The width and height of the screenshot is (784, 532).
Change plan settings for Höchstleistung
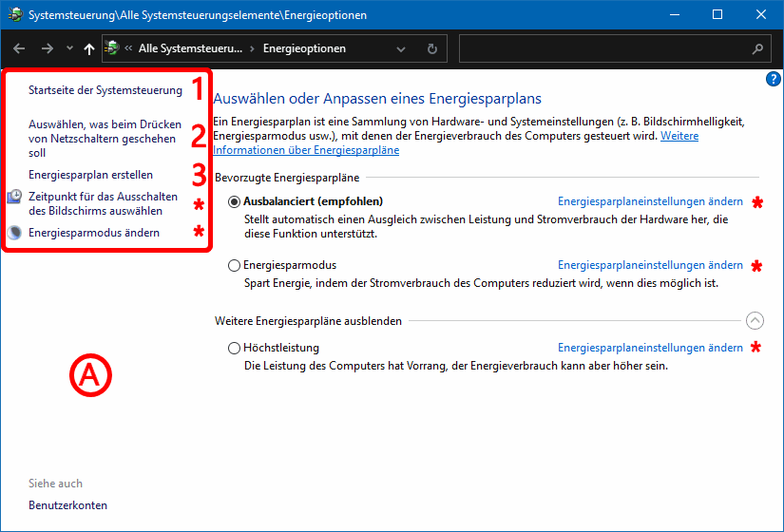(650, 349)
